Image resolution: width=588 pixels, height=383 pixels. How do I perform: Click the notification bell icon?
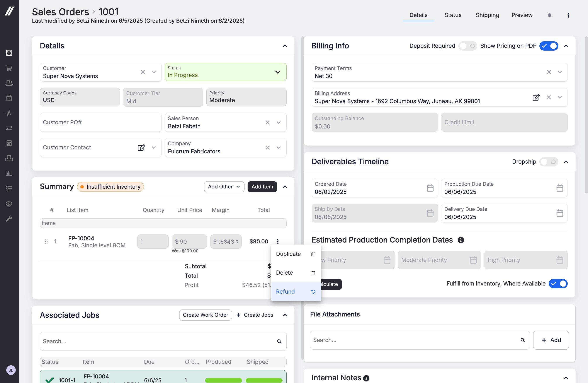point(549,15)
